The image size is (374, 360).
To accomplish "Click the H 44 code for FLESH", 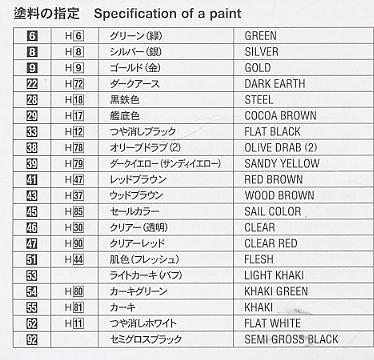I will (x=74, y=259).
